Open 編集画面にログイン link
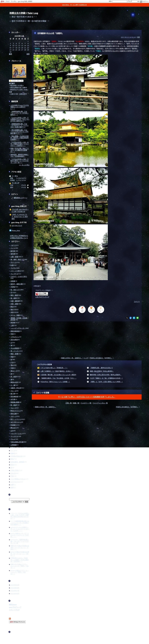Viewport: 149px width, 644px height. pos(21,198)
